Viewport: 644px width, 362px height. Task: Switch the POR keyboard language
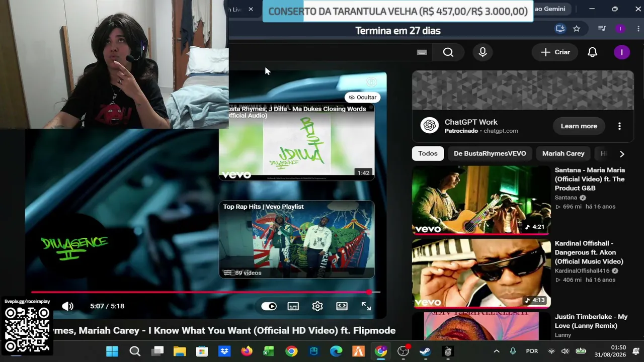[x=532, y=351]
